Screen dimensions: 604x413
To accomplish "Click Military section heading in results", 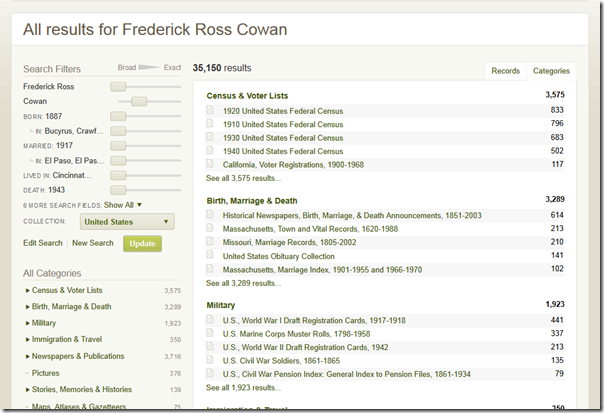I will 221,305.
